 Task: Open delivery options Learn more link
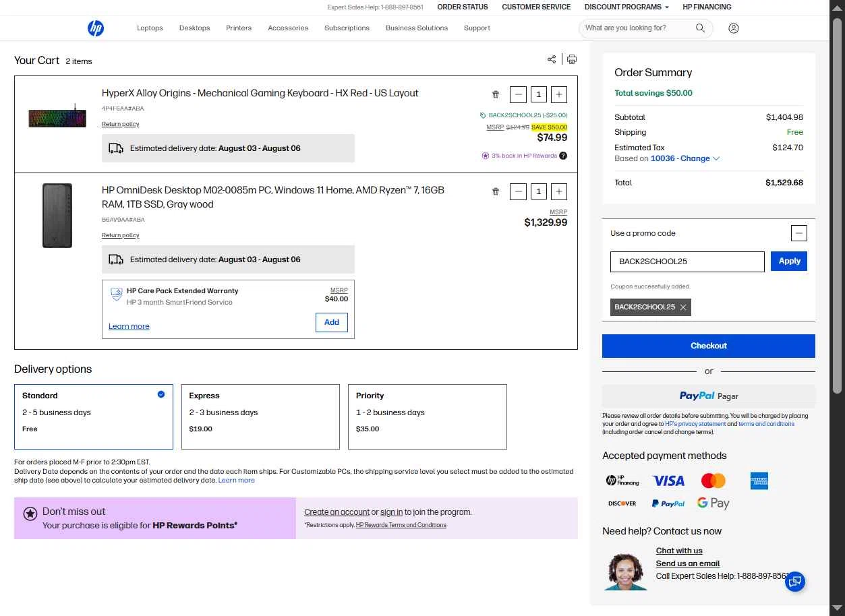pyautogui.click(x=236, y=481)
